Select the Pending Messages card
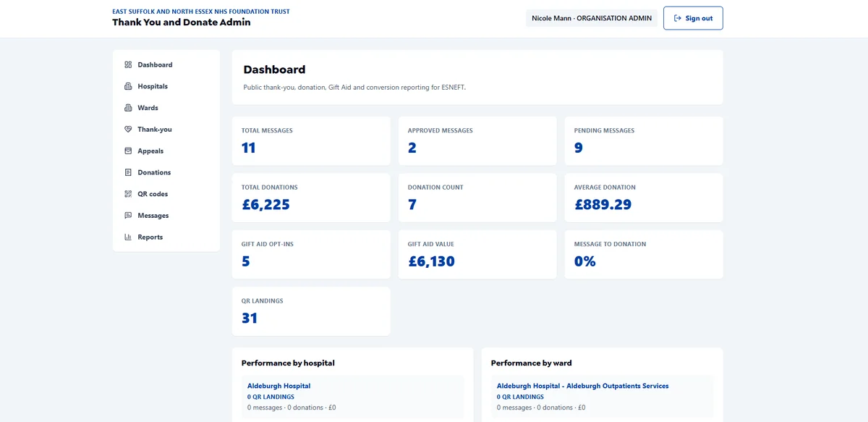The height and width of the screenshot is (422, 868). pos(644,141)
